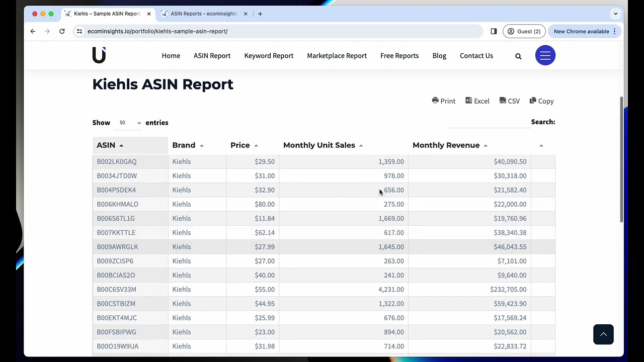Select the Kiehls – Sample ASIN Report tab

[x=107, y=14]
